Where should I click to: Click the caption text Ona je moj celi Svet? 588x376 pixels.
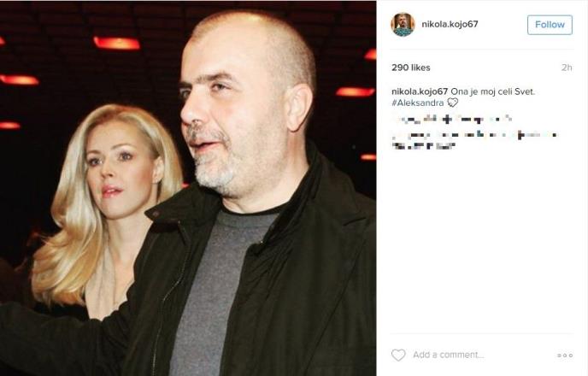(x=493, y=91)
